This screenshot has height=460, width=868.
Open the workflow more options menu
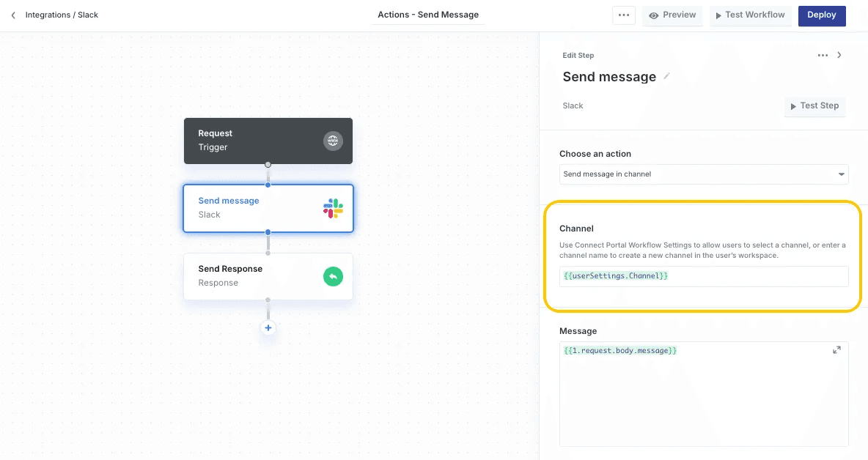pos(624,15)
